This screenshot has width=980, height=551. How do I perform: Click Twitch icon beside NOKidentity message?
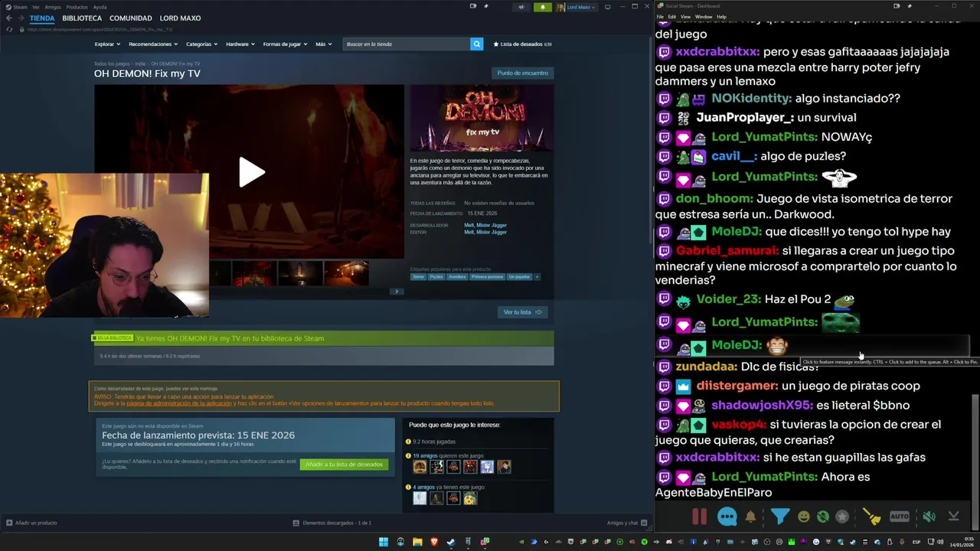[664, 99]
